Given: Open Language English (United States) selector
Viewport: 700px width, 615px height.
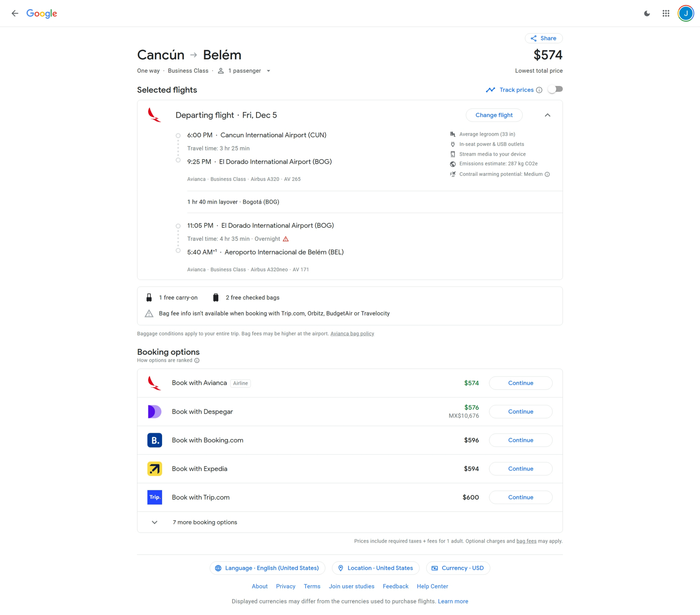Looking at the screenshot, I should (267, 568).
